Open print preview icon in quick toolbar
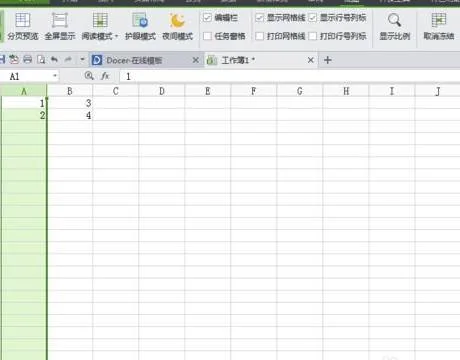 click(41, 60)
